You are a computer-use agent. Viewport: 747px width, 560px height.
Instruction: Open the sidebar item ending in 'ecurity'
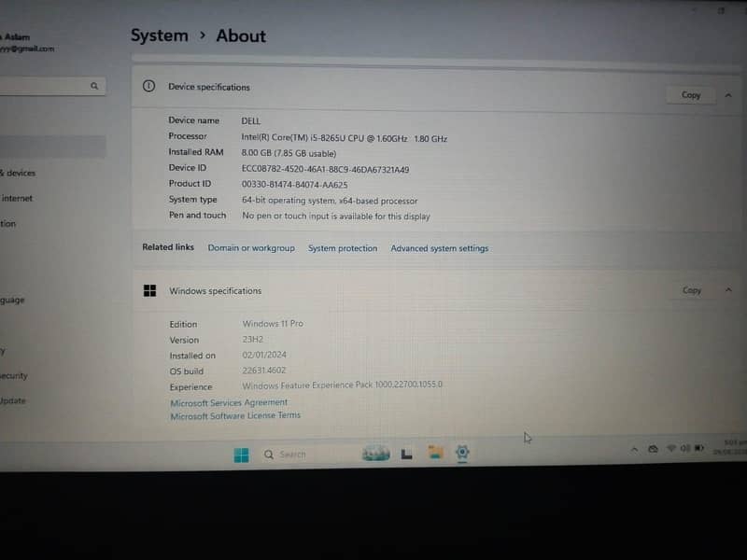[x=14, y=376]
